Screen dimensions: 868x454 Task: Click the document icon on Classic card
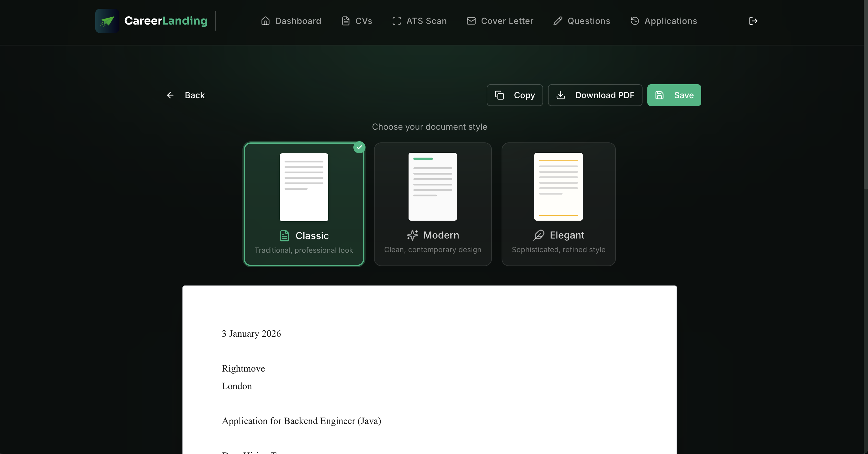coord(284,235)
